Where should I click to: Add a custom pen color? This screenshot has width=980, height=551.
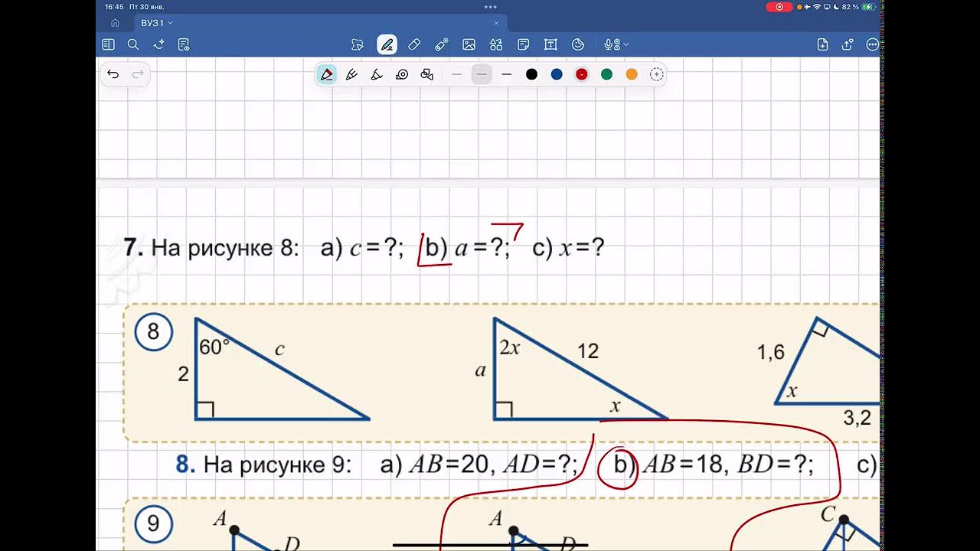tap(656, 74)
